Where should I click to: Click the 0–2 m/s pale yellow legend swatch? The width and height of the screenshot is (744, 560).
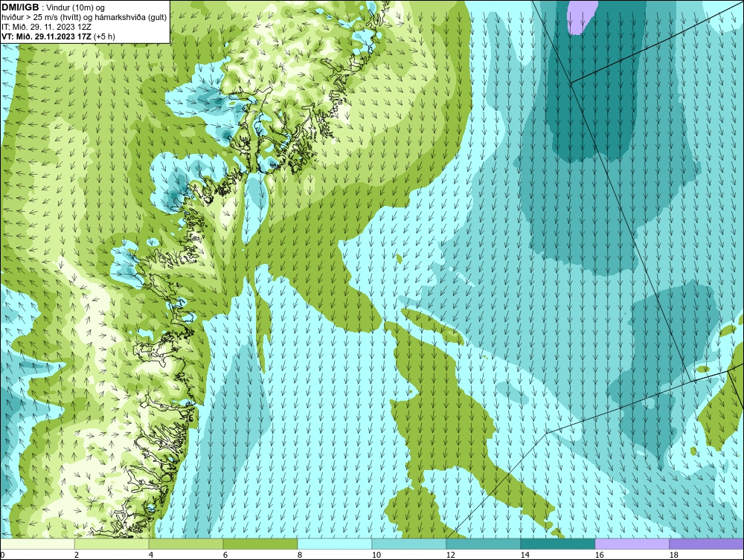pos(37,544)
